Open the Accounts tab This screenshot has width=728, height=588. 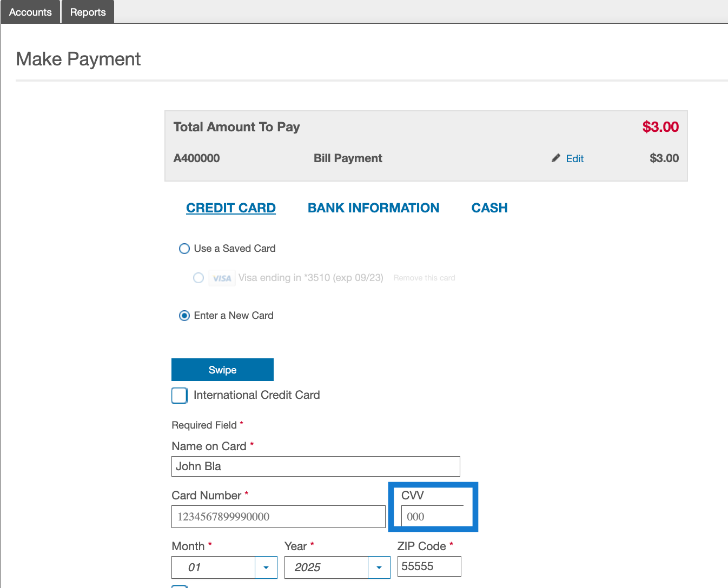tap(30, 12)
